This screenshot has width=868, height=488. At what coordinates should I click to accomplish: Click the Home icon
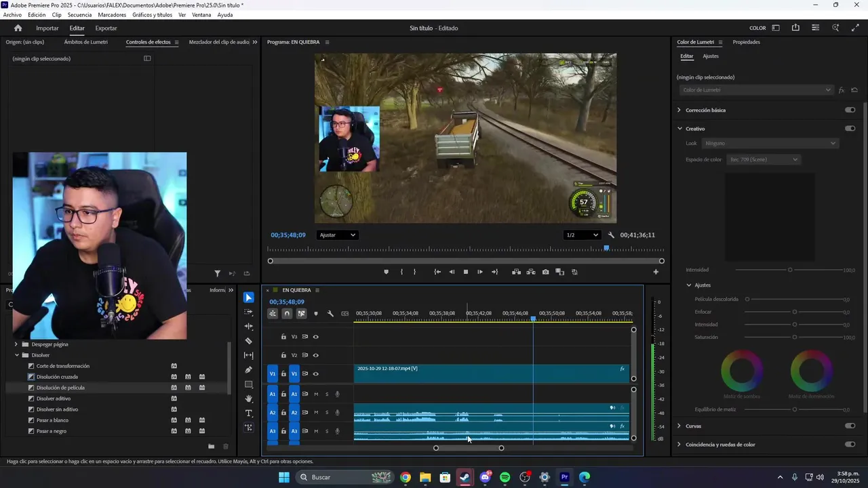[18, 28]
